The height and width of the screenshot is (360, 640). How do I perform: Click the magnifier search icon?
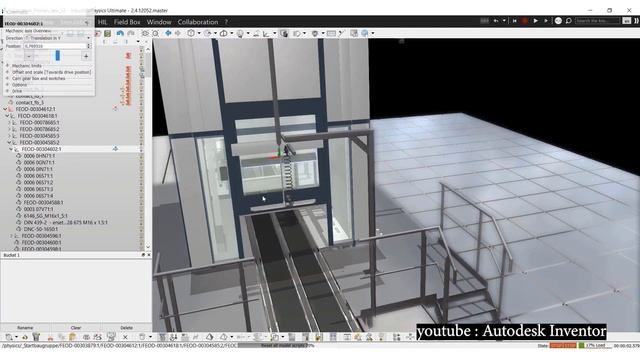[568, 21]
